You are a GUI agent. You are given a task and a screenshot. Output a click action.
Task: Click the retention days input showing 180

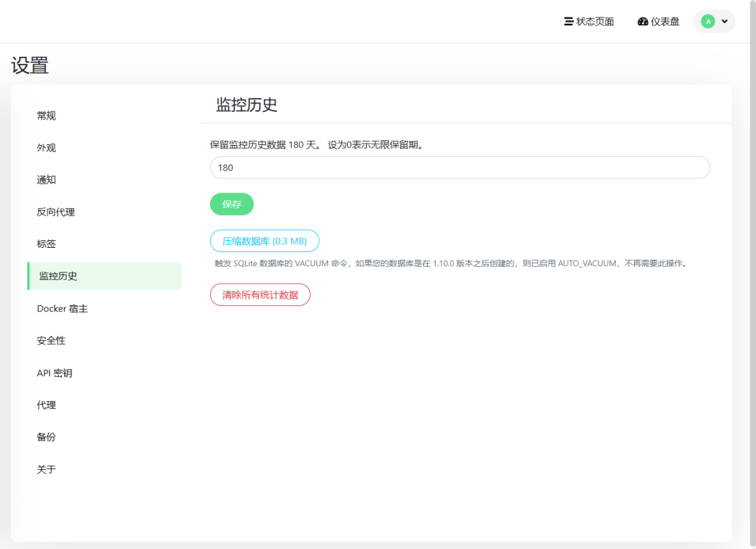pyautogui.click(x=459, y=167)
